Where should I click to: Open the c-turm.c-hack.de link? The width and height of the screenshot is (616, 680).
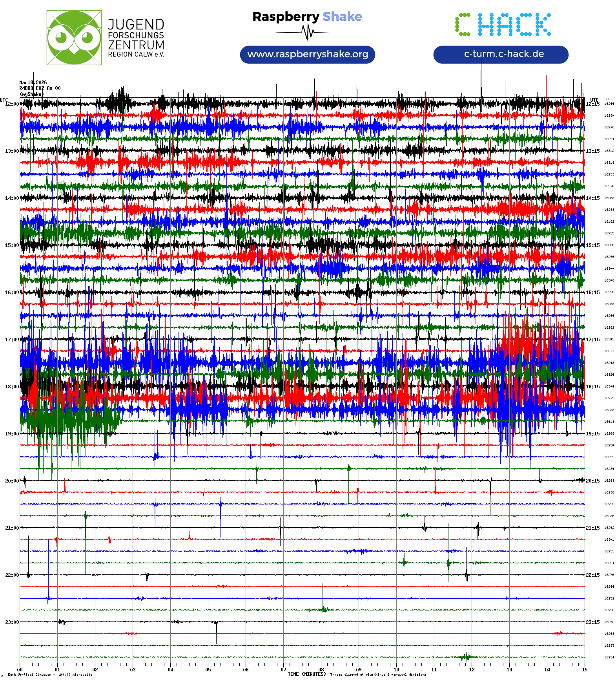pos(501,54)
